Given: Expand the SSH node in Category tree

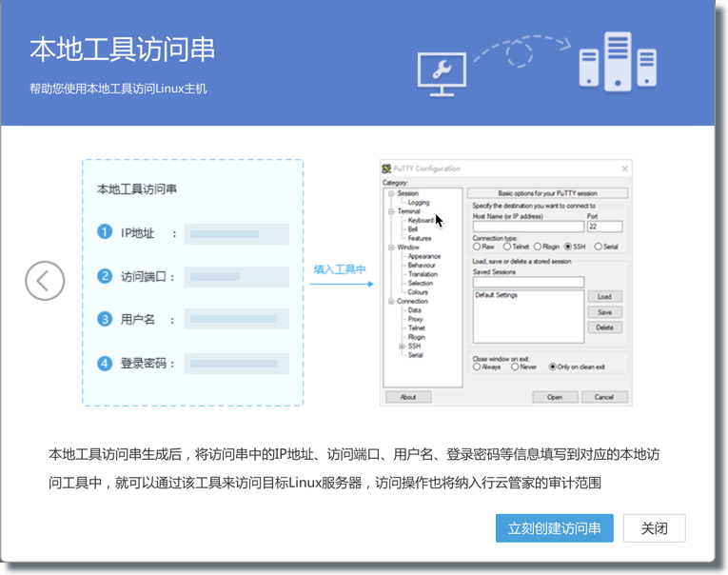Looking at the screenshot, I should pos(402,347).
